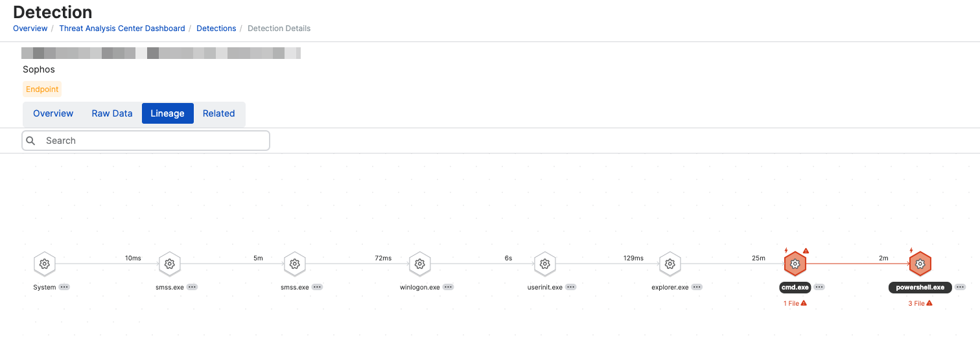This screenshot has width=980, height=342.
Task: Select the red powershell.exe process node
Action: [x=920, y=264]
